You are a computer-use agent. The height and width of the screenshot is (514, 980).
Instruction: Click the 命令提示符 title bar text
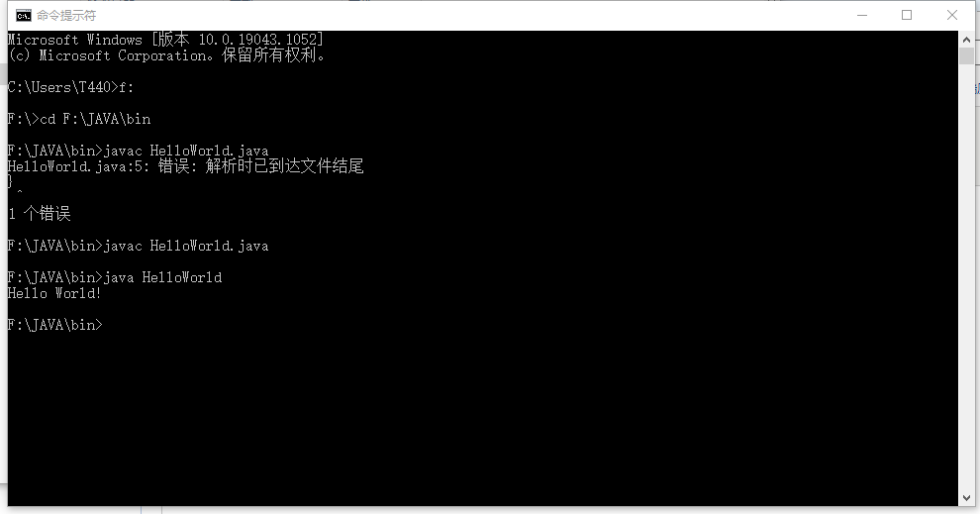pyautogui.click(x=66, y=16)
